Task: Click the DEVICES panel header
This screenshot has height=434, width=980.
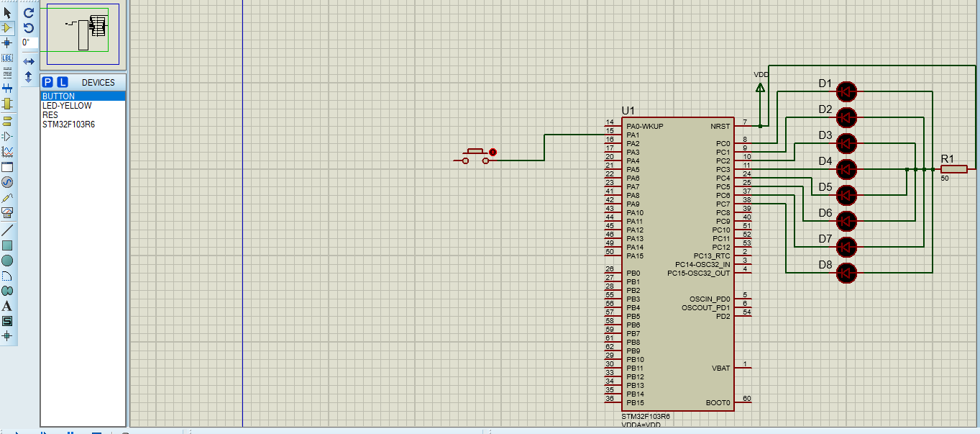Action: click(98, 83)
